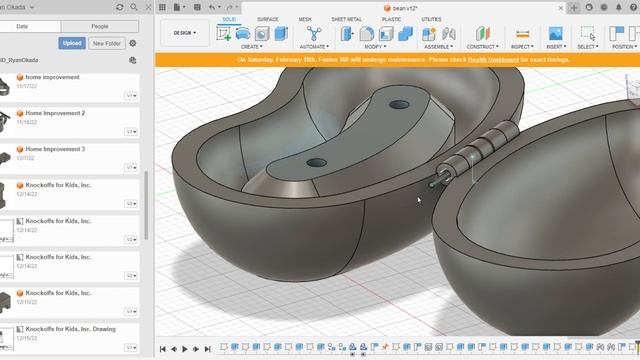The height and width of the screenshot is (360, 640).
Task: Undo the last action
Action: (213, 7)
